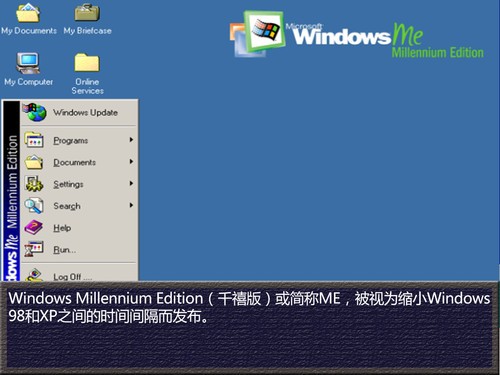
Task: Click the Settings gear icon in Start menu
Action: click(34, 184)
